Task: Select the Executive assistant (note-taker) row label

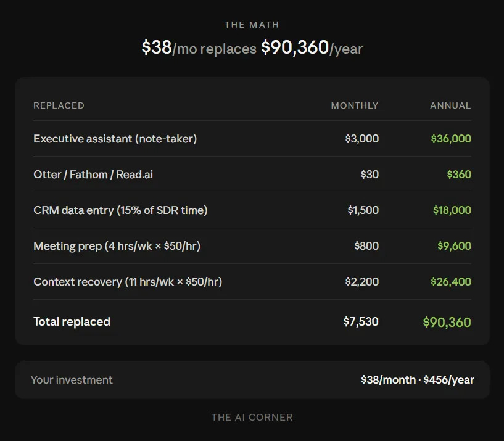Action: [x=115, y=139]
